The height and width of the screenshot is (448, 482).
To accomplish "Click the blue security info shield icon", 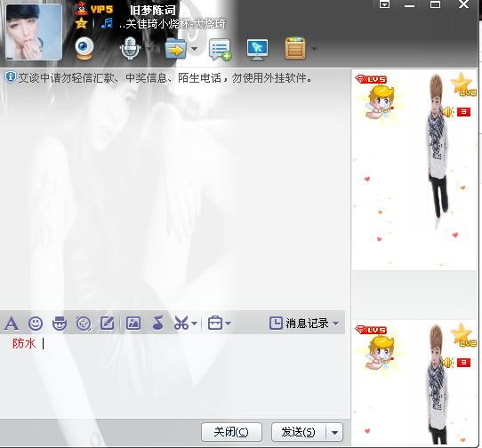I will coord(10,77).
